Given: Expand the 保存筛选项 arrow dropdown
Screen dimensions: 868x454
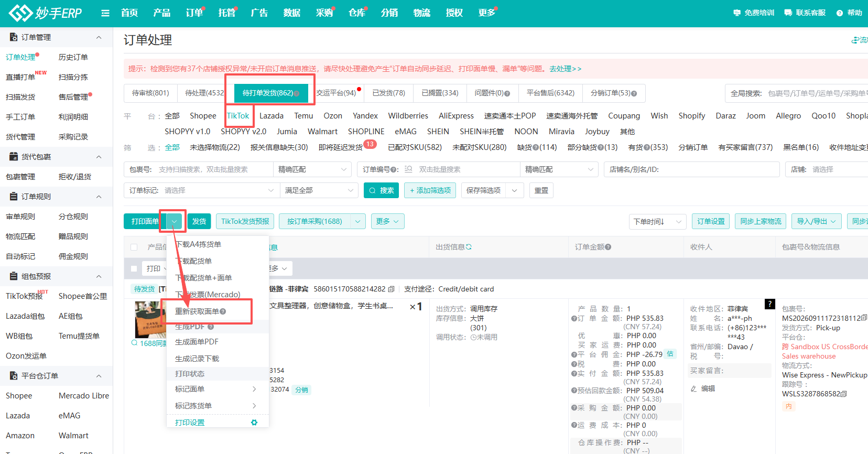Looking at the screenshot, I should [x=515, y=190].
